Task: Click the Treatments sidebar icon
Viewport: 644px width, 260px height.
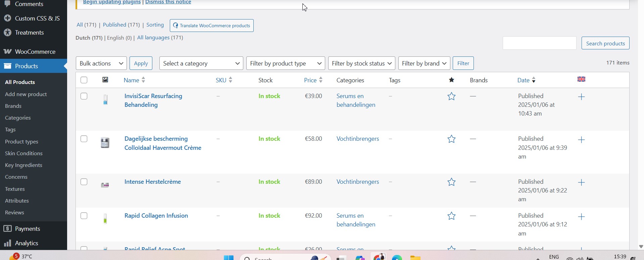Action: 8,32
